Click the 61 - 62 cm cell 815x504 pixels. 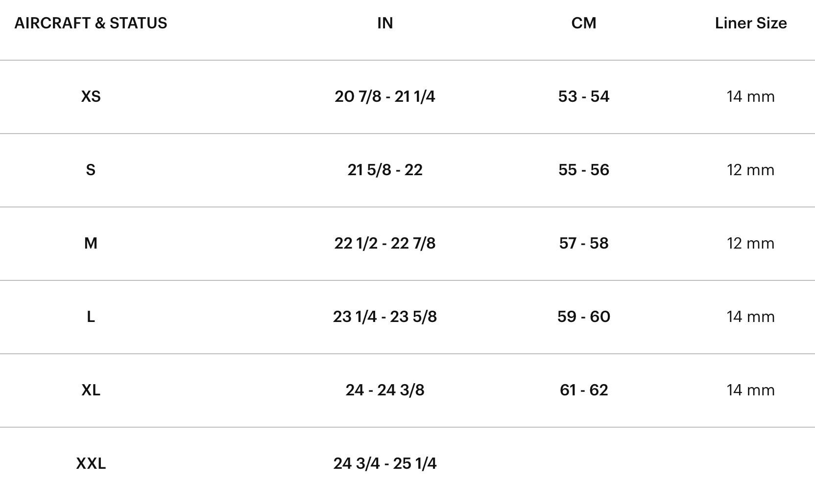[583, 390]
